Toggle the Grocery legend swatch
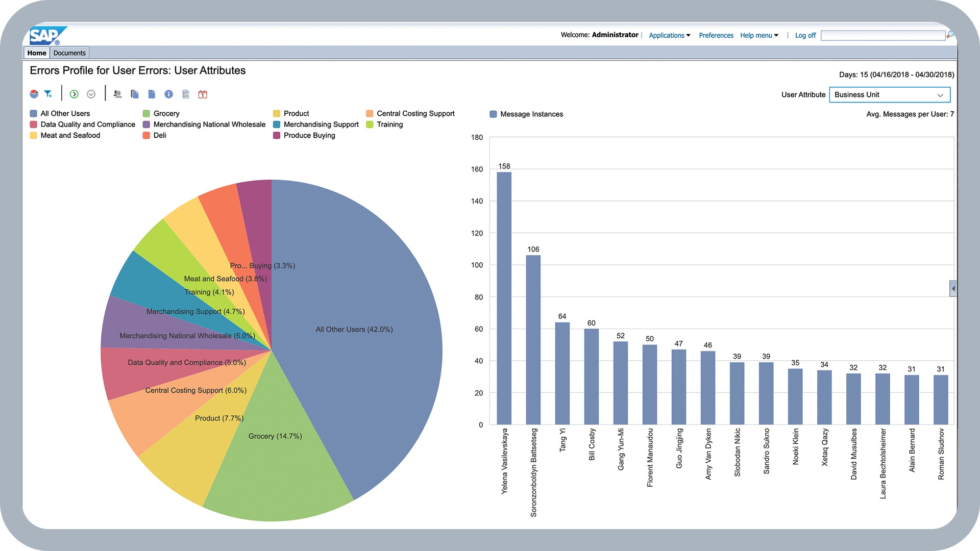This screenshot has height=551, width=980. 146,113
